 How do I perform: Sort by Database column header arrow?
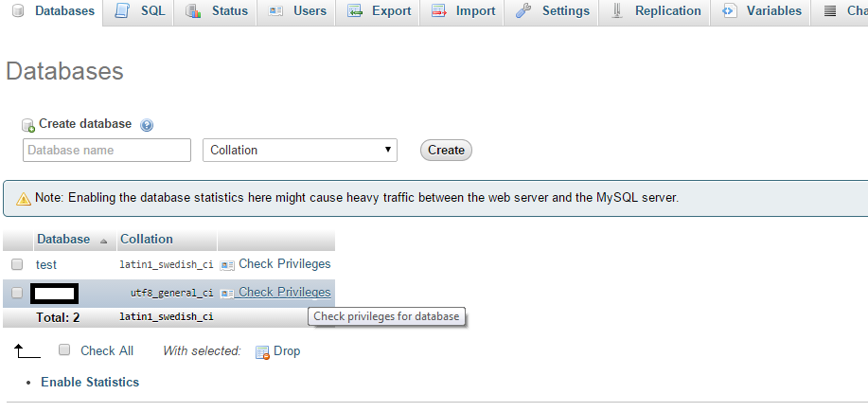pos(103,242)
